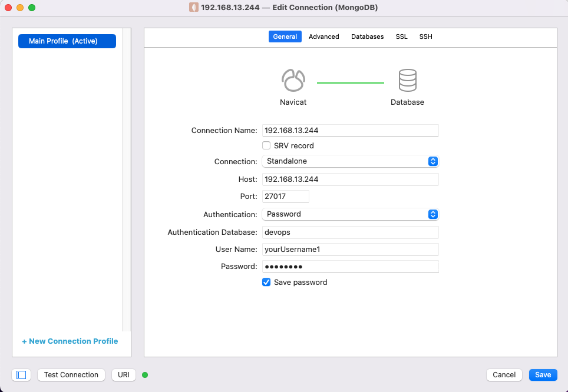Image resolution: width=568 pixels, height=392 pixels.
Task: Focus the Authentication Database field
Action: [351, 232]
